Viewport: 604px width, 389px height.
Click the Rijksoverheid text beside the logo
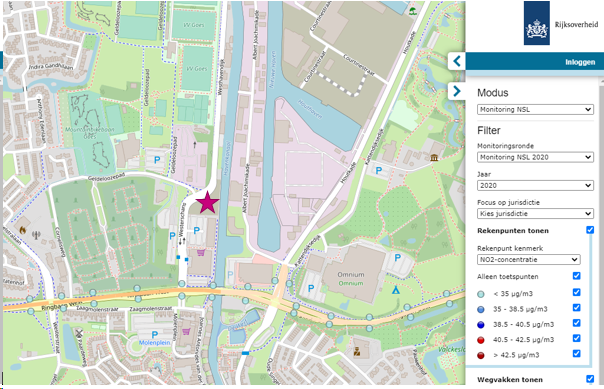click(576, 24)
